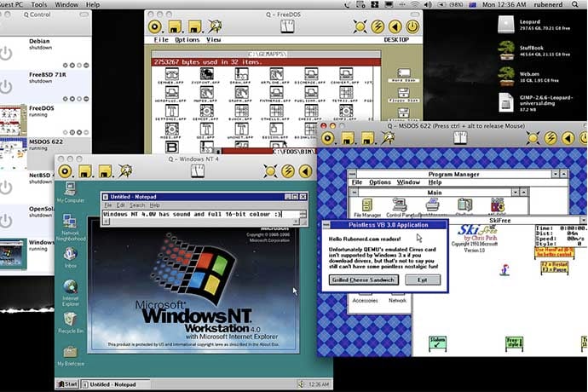Select Network Neighborhood icon on NT desktop

71,228
